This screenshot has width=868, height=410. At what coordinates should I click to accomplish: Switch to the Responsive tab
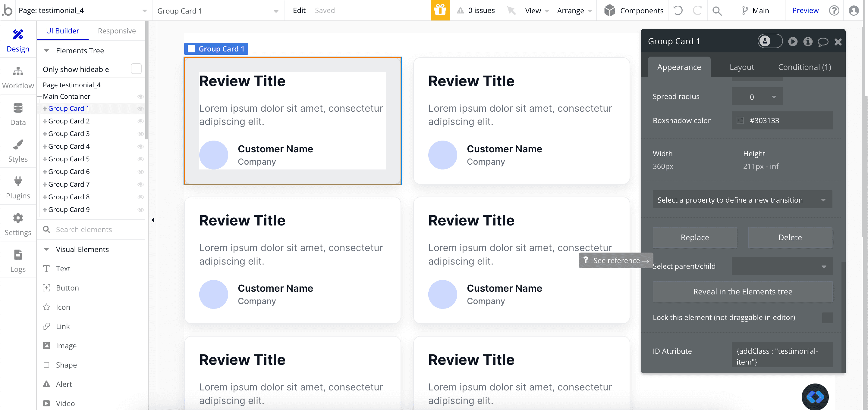coord(117,31)
